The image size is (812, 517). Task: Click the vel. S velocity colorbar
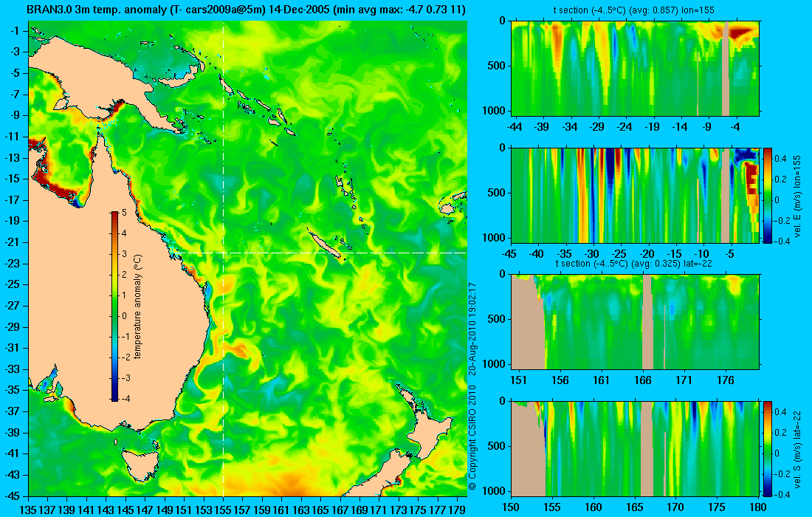click(767, 448)
